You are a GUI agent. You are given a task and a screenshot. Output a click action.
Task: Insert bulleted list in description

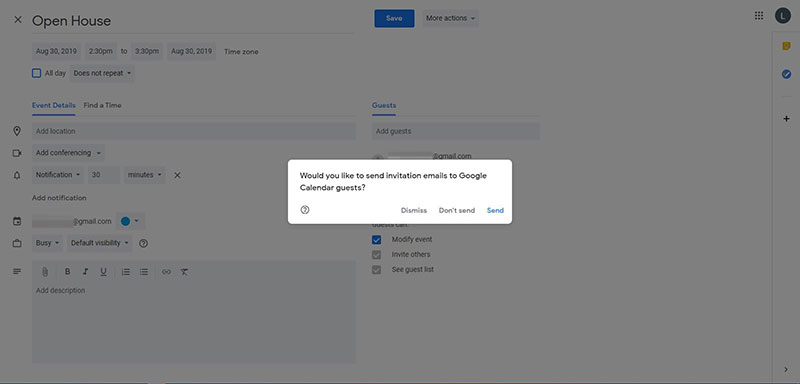click(x=144, y=272)
